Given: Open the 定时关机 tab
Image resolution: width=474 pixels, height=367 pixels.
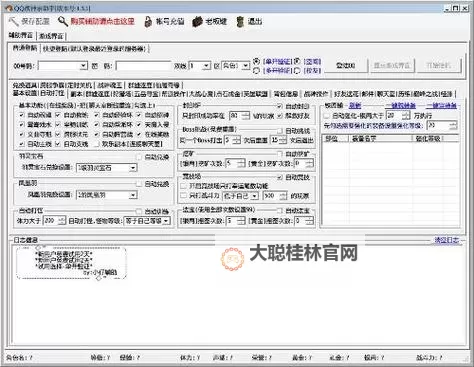Looking at the screenshot, I should [x=80, y=85].
